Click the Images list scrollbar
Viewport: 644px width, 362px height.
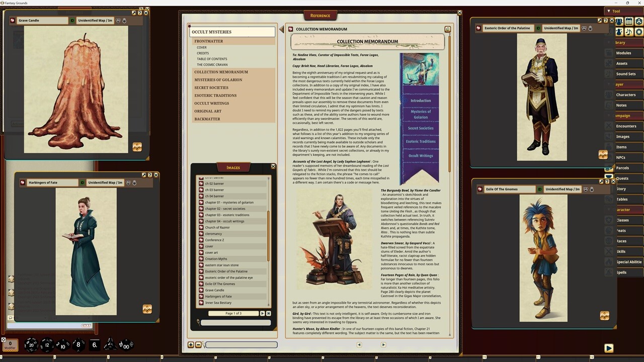click(268, 236)
